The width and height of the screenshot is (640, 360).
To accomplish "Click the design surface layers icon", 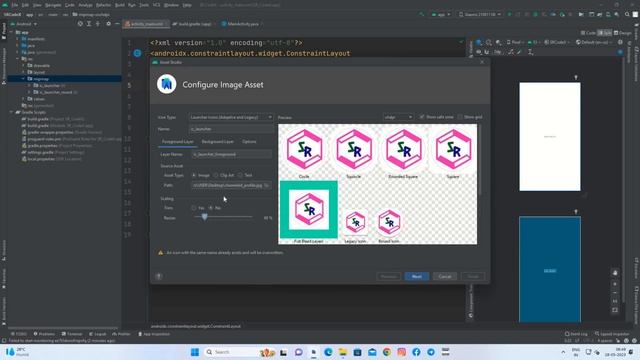I will [479, 42].
